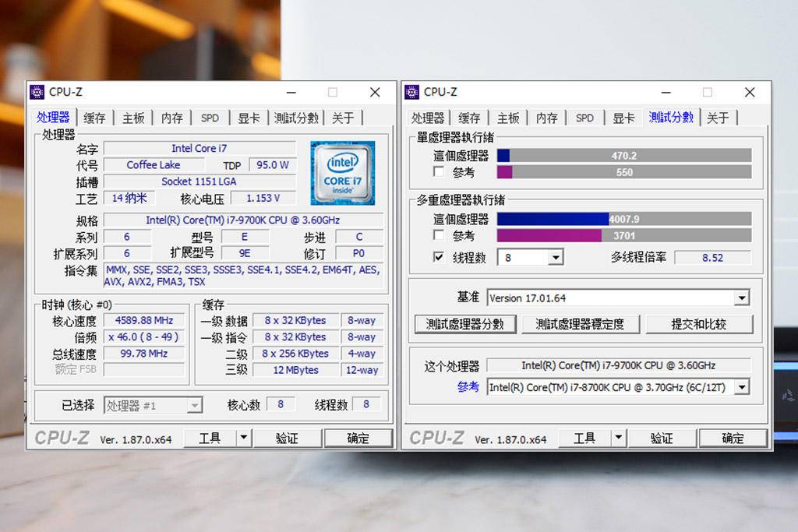The width and height of the screenshot is (798, 532).
Task: Click the CPU-Z logo icon on left window
Action: point(39,92)
